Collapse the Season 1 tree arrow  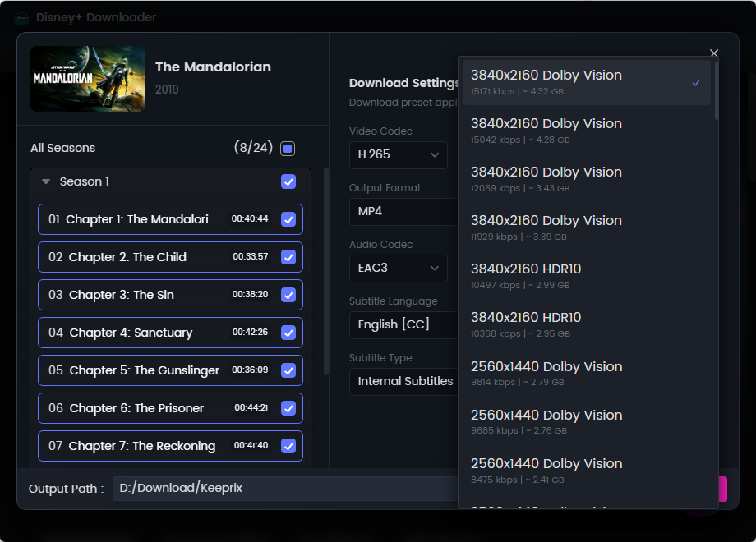click(46, 181)
